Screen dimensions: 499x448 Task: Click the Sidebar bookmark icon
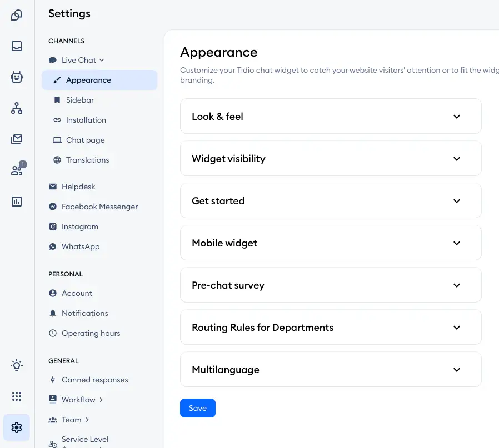pos(57,100)
